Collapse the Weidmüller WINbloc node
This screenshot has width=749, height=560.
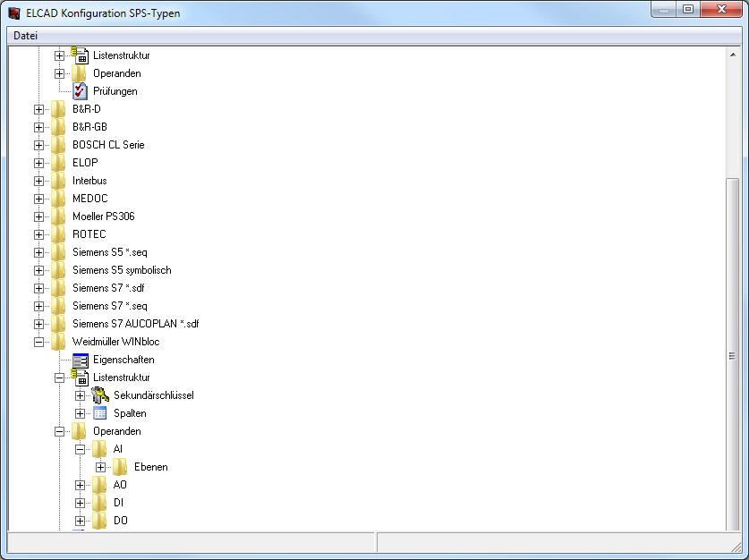pyautogui.click(x=38, y=342)
